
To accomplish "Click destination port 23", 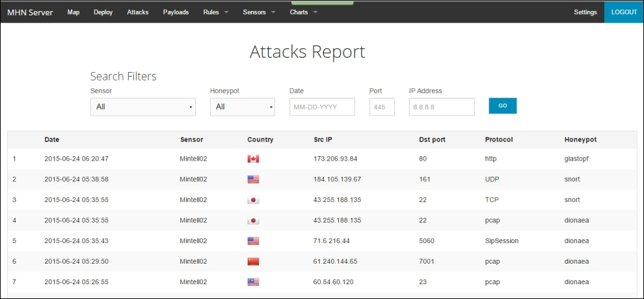I will 422,282.
